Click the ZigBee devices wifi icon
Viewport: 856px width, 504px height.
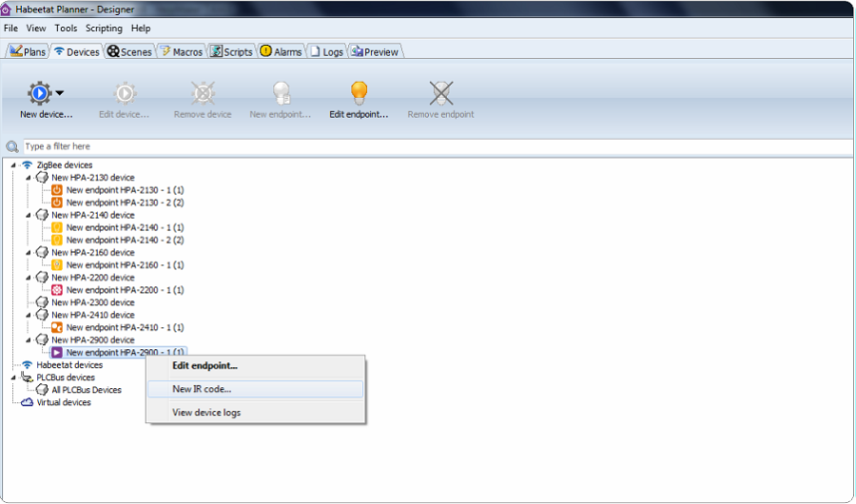27,165
